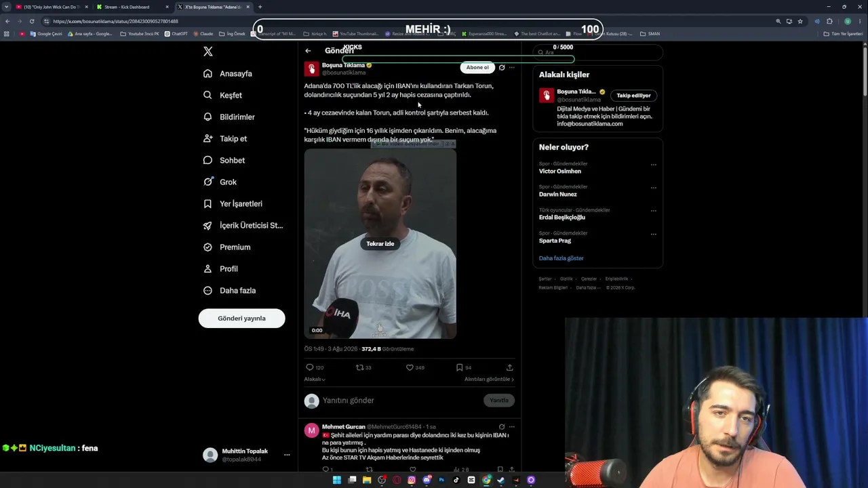
Task: Open the more options menu on the main post
Action: click(x=512, y=68)
